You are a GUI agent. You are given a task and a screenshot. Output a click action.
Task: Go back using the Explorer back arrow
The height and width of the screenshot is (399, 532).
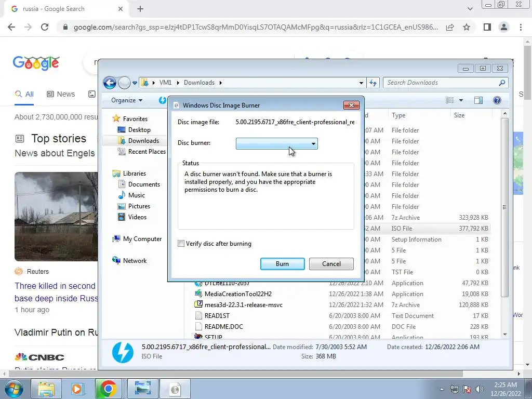[x=110, y=83]
